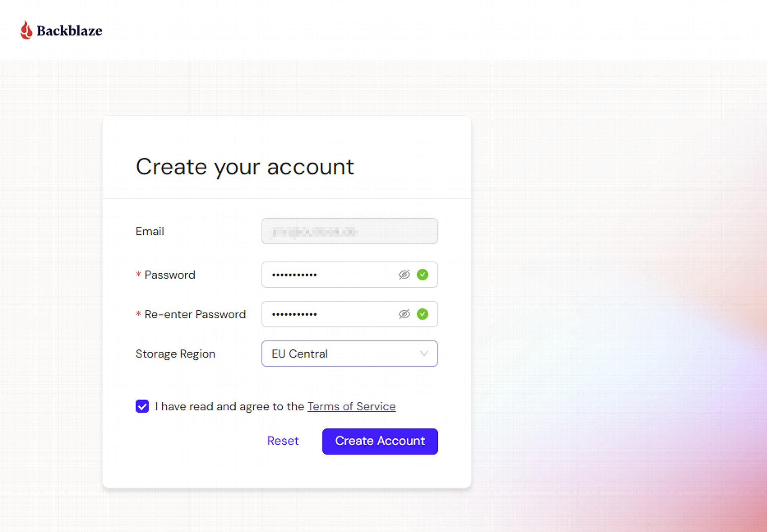Click the Reset link
The width and height of the screenshot is (767, 532).
[x=283, y=441]
